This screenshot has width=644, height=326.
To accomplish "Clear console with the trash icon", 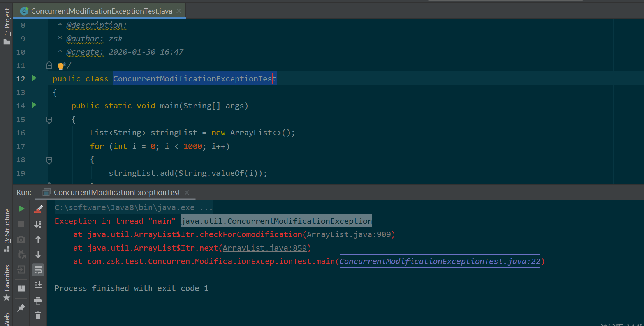I will [38, 315].
